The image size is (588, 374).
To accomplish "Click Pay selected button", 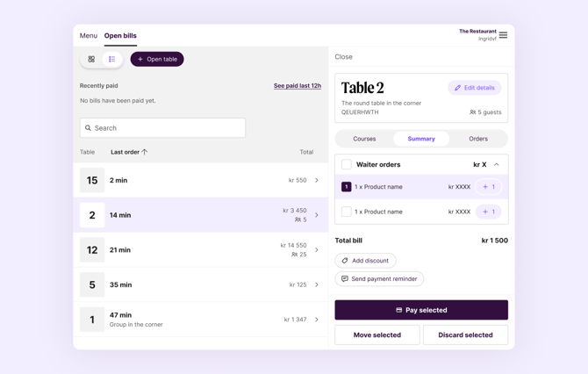I will coord(421,310).
